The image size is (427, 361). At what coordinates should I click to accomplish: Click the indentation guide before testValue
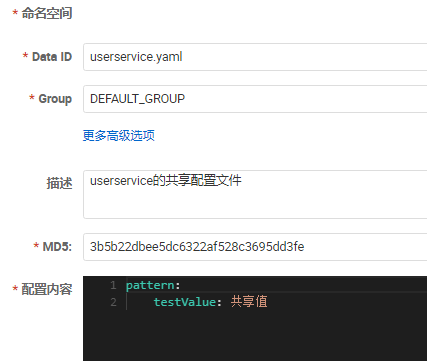(127, 302)
